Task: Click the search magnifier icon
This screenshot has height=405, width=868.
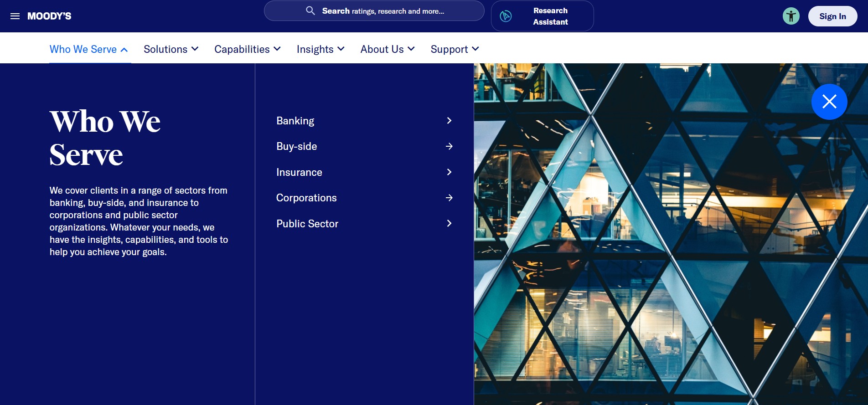Action: [x=310, y=11]
